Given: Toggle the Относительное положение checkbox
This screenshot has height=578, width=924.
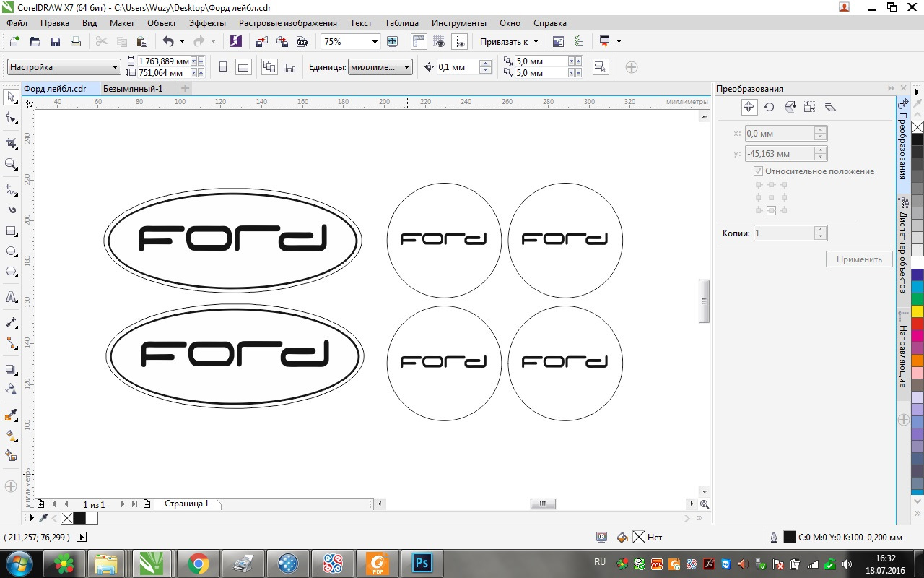Looking at the screenshot, I should click(x=758, y=171).
